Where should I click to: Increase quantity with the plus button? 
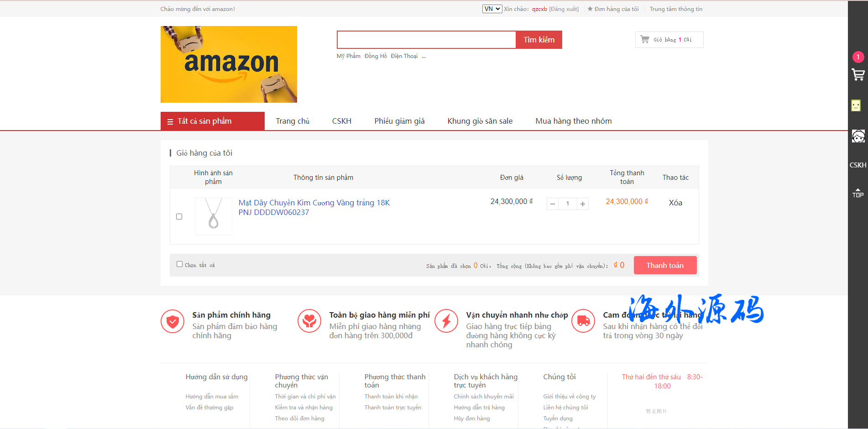coord(583,204)
